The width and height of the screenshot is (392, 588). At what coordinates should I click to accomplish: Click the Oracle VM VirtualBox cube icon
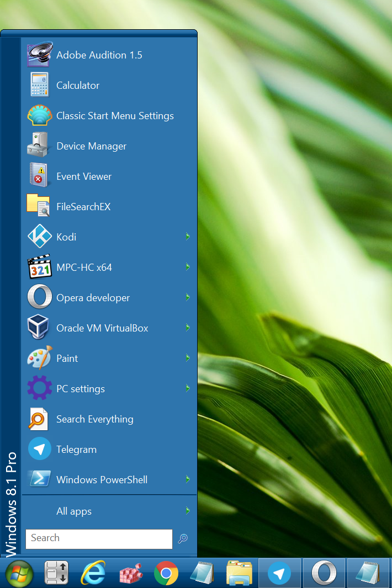[38, 327]
